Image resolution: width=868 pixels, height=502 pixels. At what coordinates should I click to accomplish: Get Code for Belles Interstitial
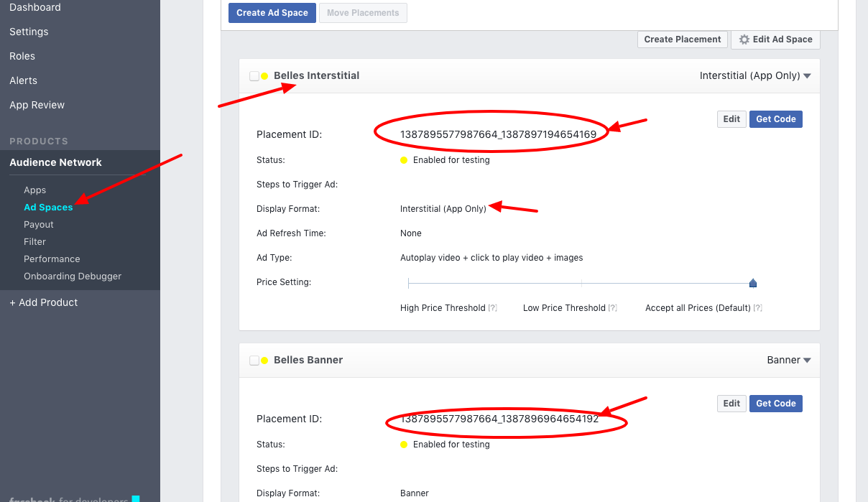tap(776, 119)
